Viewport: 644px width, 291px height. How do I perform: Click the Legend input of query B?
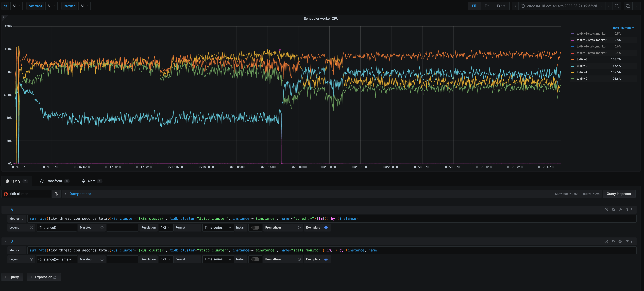(56, 259)
